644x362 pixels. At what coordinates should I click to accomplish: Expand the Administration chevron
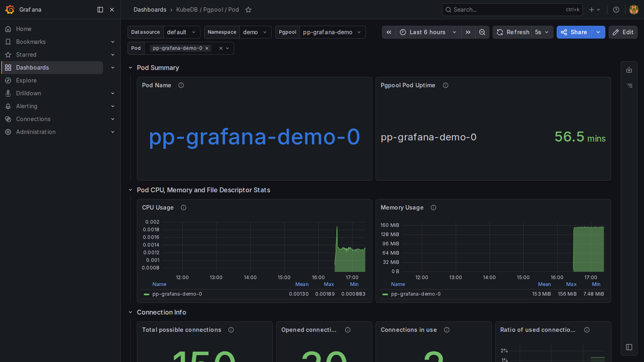tap(113, 132)
